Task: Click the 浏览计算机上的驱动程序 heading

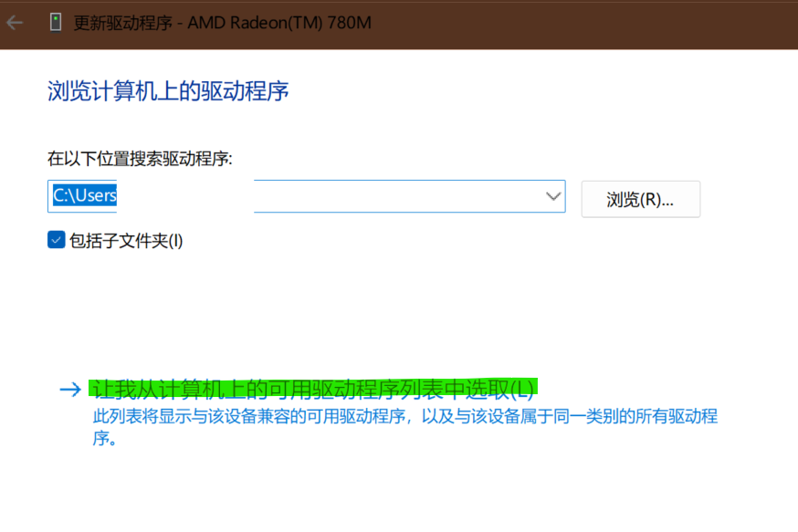Action: pos(168,91)
